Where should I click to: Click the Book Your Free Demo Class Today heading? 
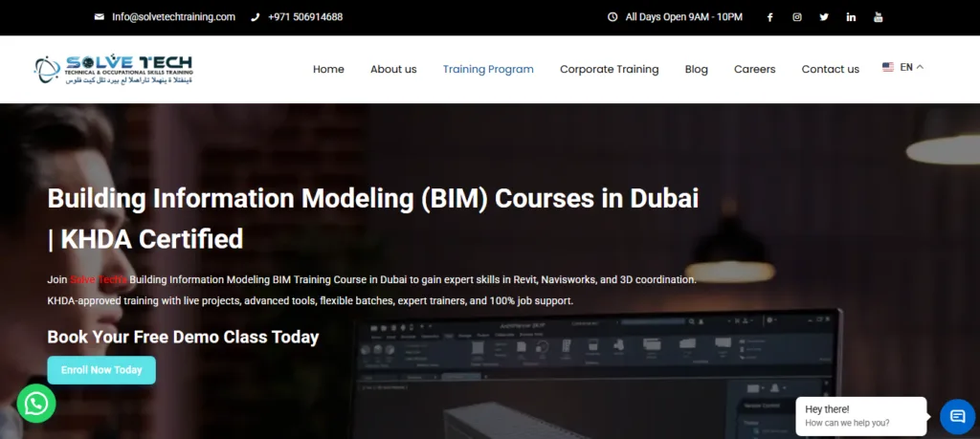tap(183, 338)
